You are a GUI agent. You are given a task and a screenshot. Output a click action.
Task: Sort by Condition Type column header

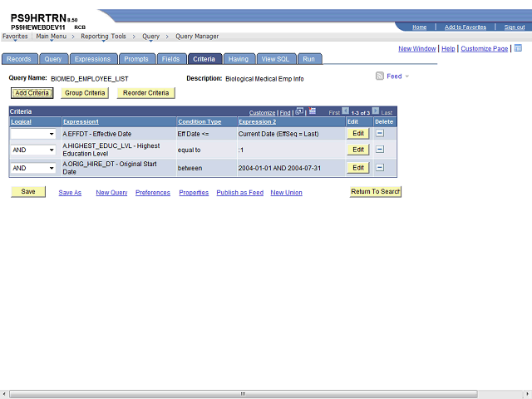(199, 122)
